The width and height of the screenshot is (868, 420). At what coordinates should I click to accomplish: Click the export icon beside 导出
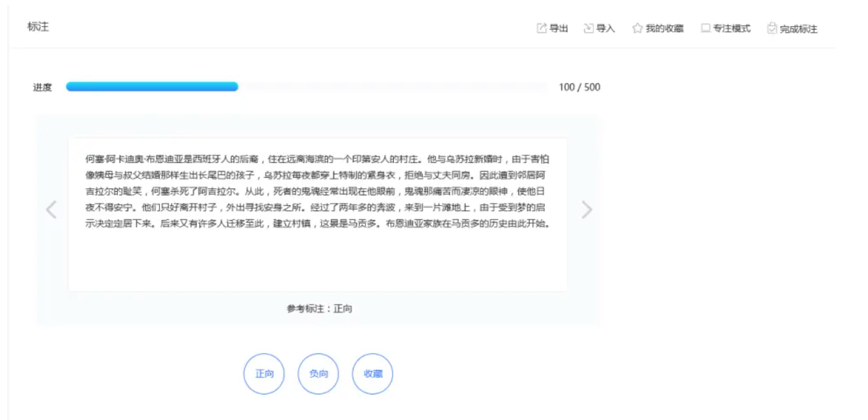coord(542,28)
